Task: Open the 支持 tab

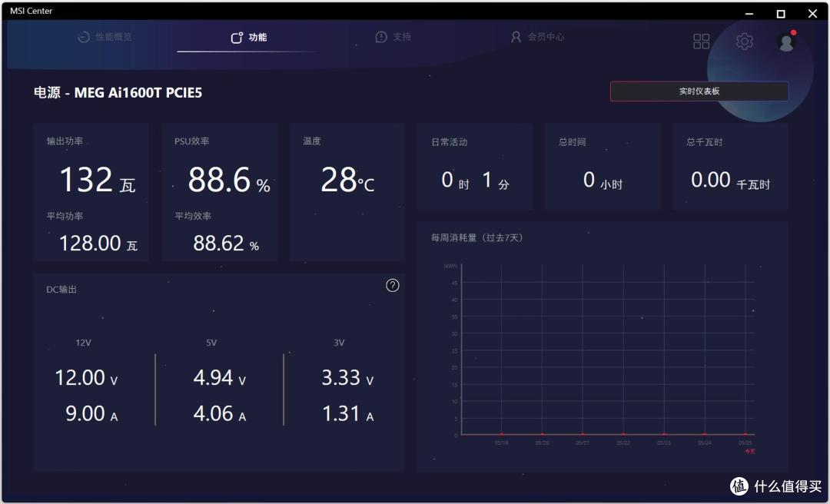Action: click(393, 37)
